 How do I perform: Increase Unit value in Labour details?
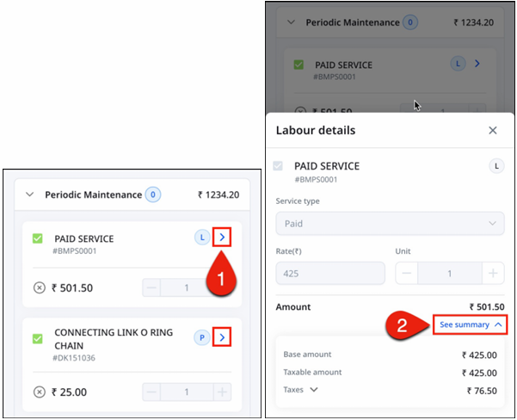(x=493, y=274)
